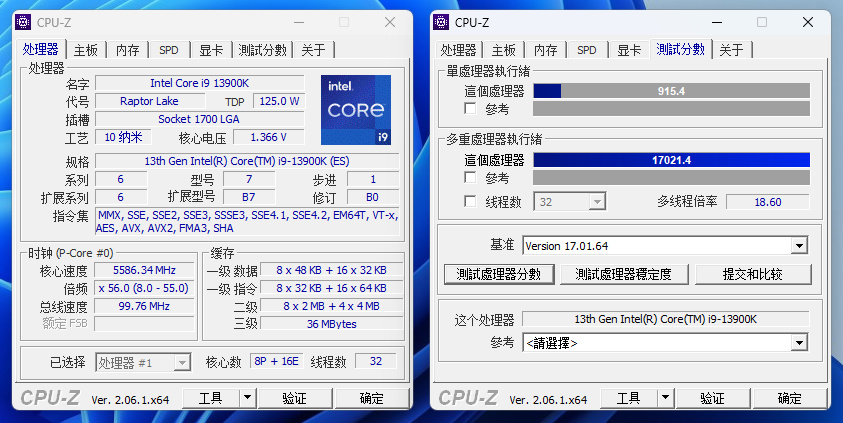Click the 指令集 instruction list field
Viewport: 843px width, 423px height.
pyautogui.click(x=247, y=221)
